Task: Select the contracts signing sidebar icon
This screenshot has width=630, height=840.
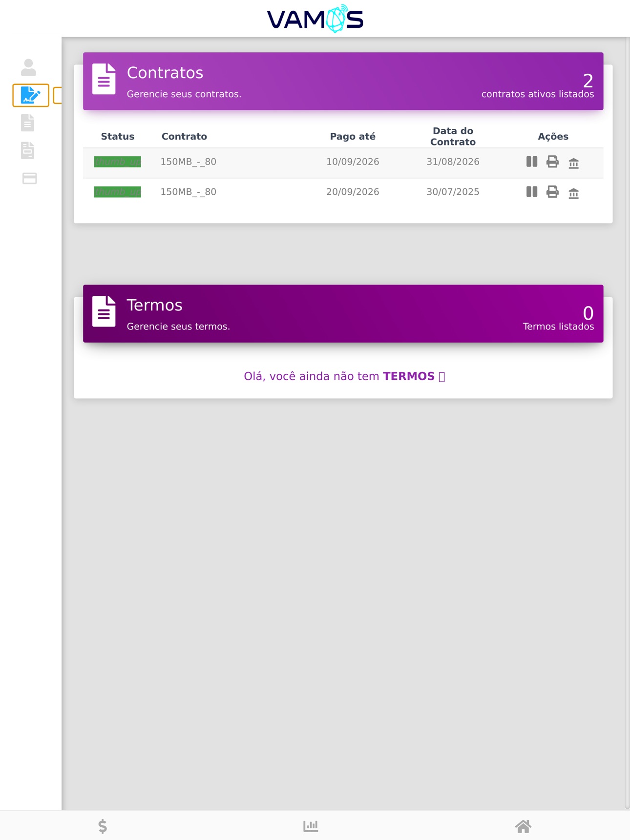Action: 30,95
